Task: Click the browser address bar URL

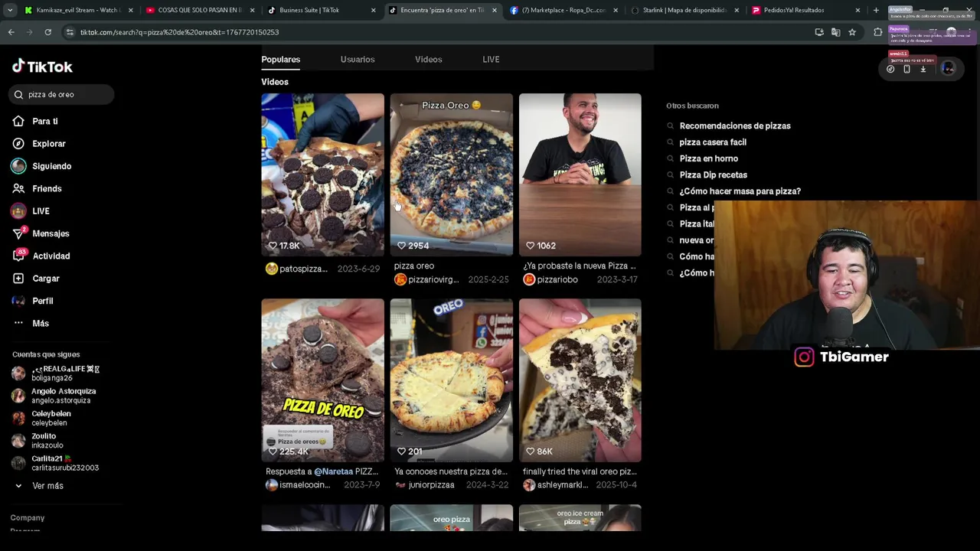Action: (x=179, y=32)
